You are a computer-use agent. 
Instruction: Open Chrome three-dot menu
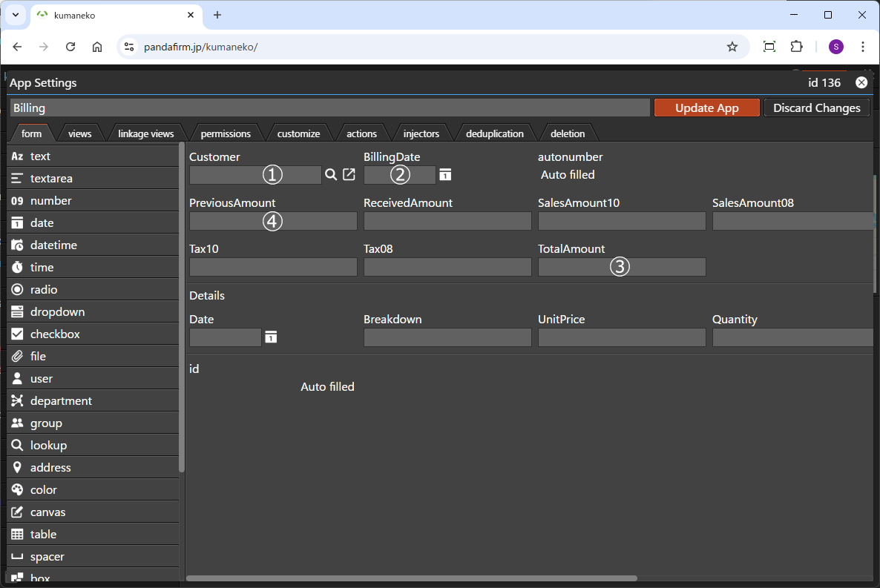point(863,47)
